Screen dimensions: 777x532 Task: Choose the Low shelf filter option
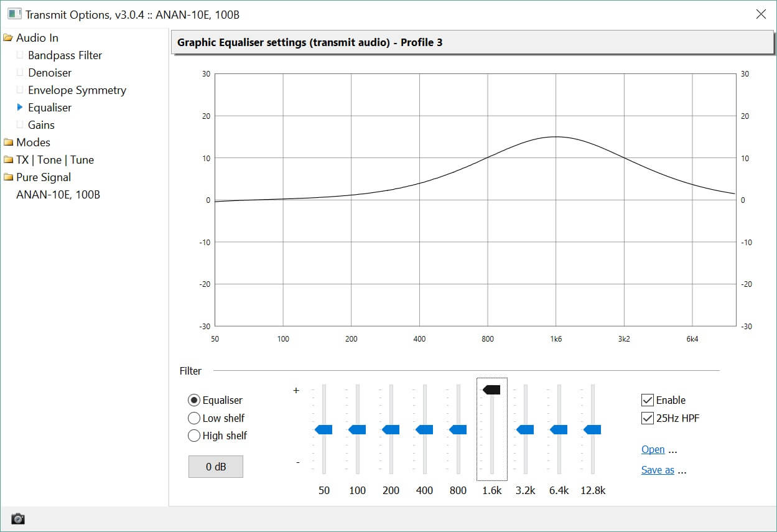click(x=194, y=418)
